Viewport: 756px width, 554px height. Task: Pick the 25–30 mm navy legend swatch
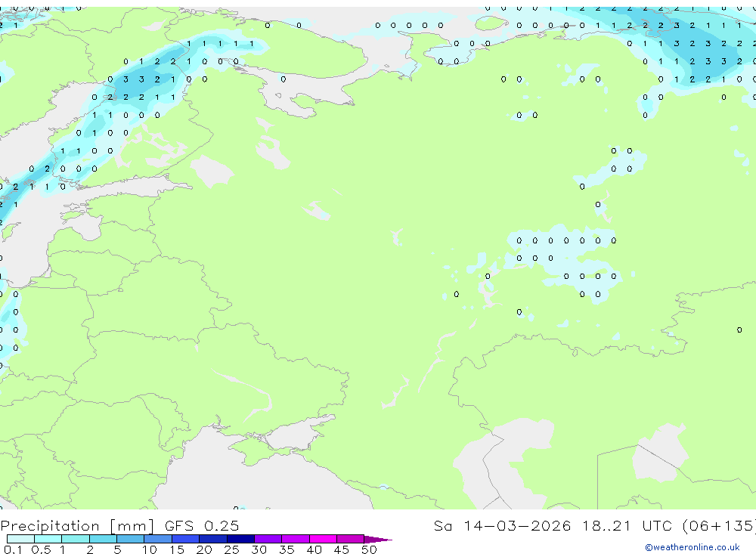point(240,539)
